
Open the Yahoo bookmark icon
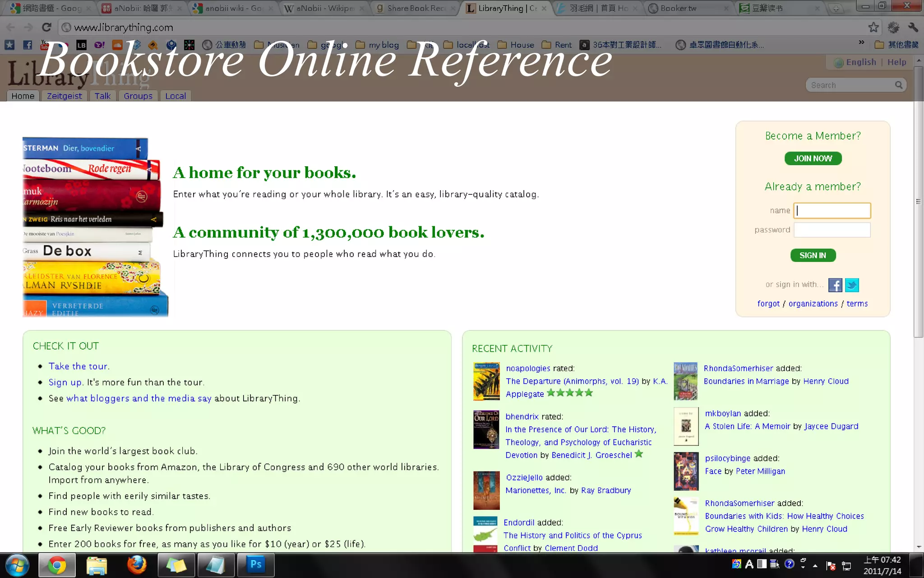[x=99, y=45]
